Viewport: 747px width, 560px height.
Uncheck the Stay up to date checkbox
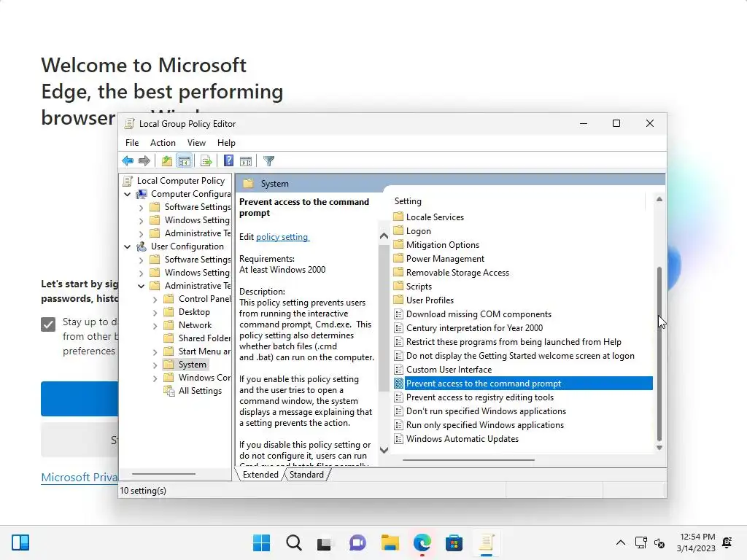click(48, 324)
